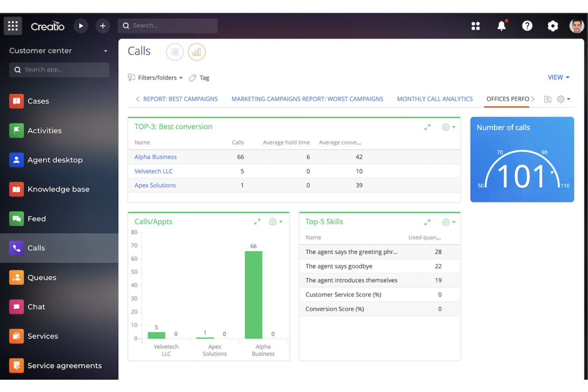
Task: Click the global search field
Action: point(168,25)
